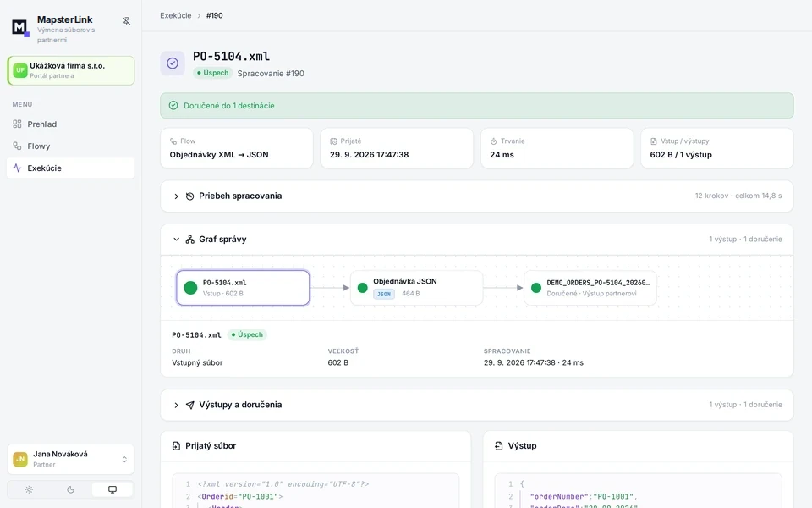The width and height of the screenshot is (812, 508).
Task: Go to the Exekúcie breadcrumb link
Action: (x=176, y=15)
